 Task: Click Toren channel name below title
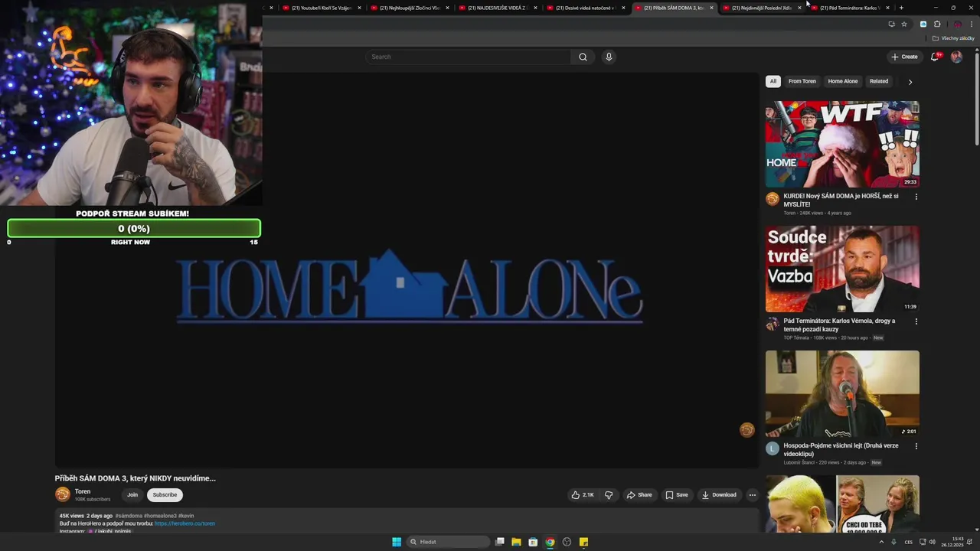83,491
